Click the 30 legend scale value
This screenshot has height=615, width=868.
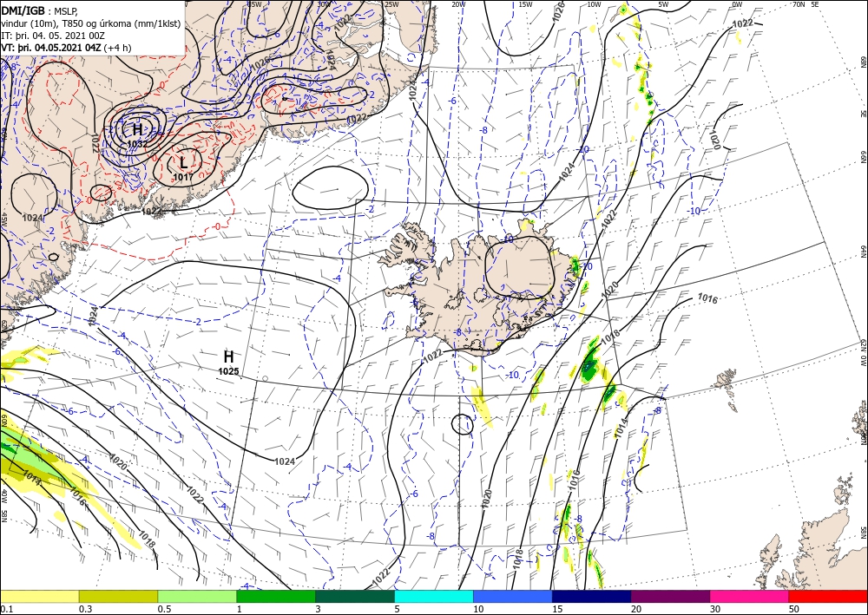pos(715,609)
